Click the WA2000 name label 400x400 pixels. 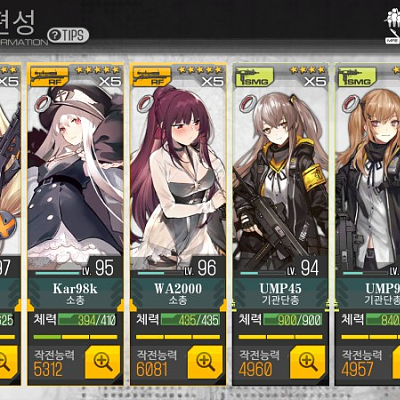(x=178, y=288)
